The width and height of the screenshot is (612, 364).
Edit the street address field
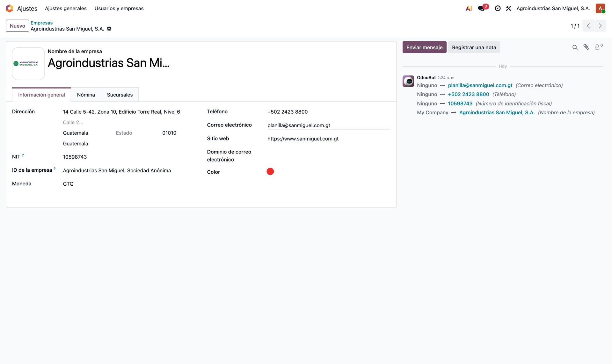[129, 112]
